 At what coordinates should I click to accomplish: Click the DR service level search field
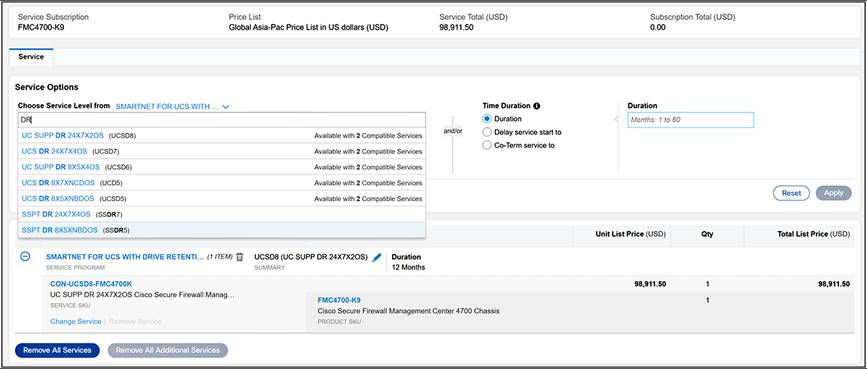[x=222, y=119]
